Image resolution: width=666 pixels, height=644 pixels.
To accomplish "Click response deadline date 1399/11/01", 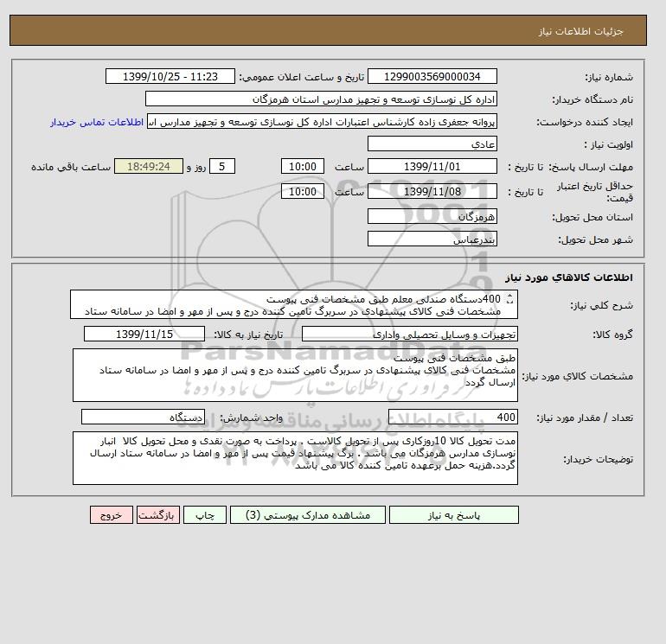I will [432, 167].
